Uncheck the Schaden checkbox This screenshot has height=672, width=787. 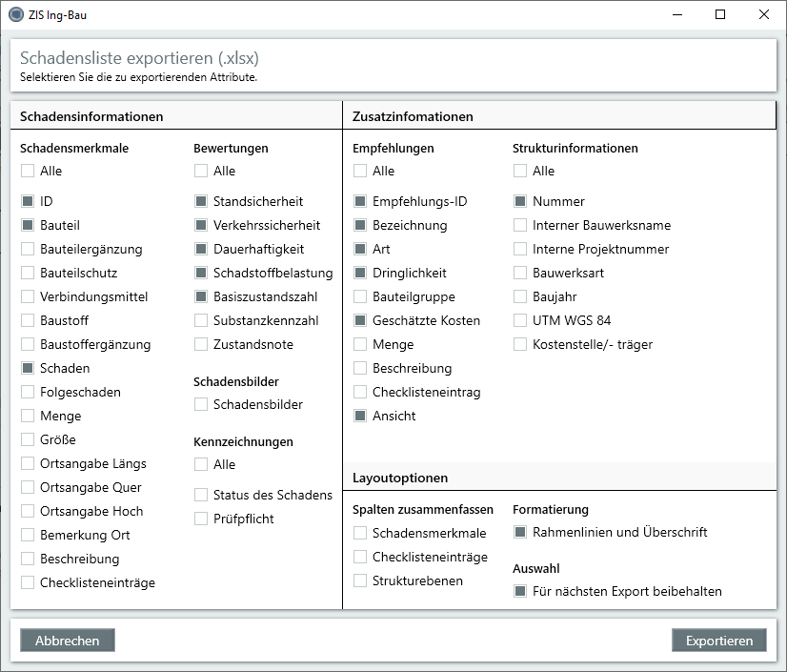click(28, 368)
